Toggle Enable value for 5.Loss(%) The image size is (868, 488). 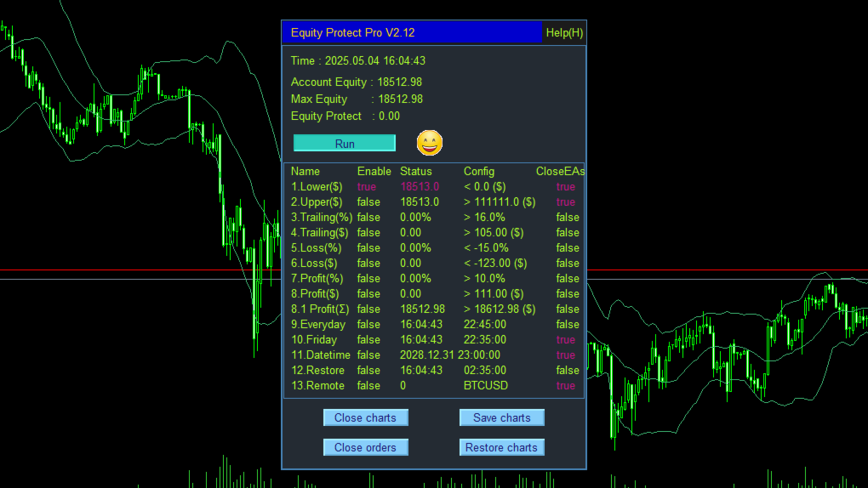[x=368, y=248]
